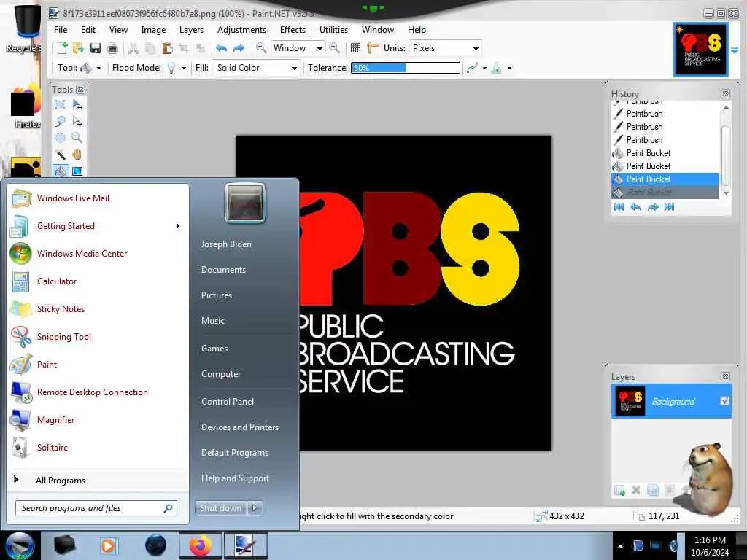The height and width of the screenshot is (560, 747).
Task: Click Firefox icon in the taskbar
Action: [200, 545]
